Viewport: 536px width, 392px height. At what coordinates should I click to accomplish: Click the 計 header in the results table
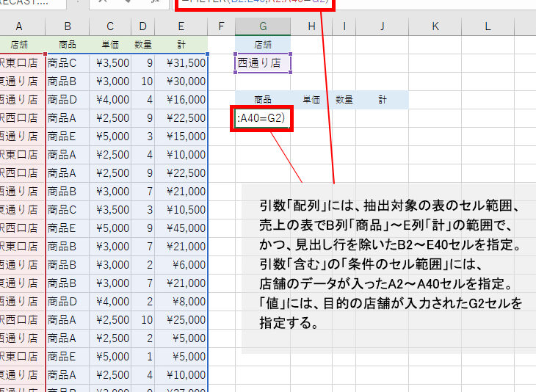coord(383,99)
